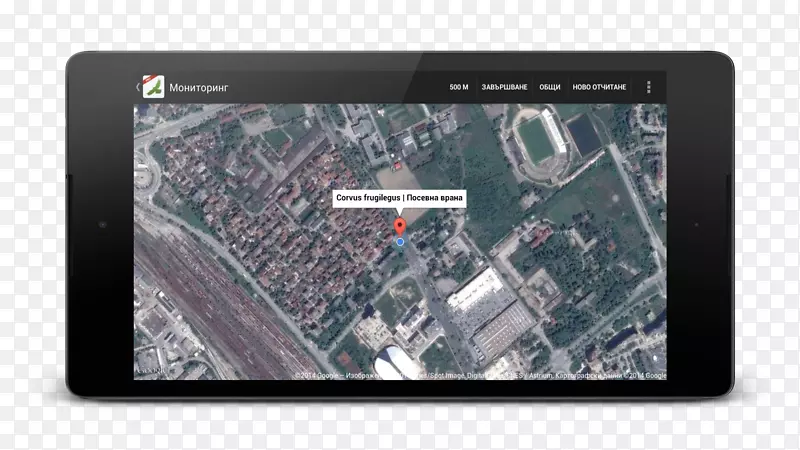Click the dark water reservoir near the stadium

(x=584, y=135)
